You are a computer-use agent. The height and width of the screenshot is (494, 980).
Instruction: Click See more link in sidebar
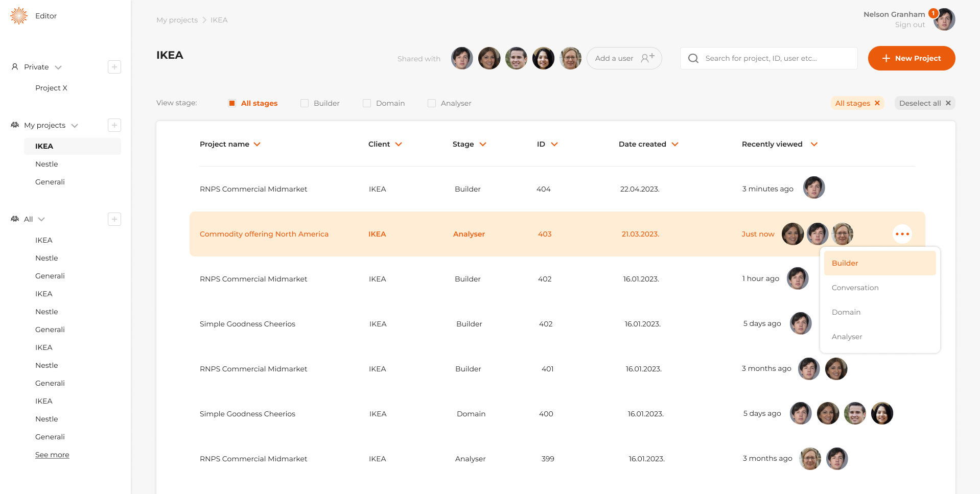point(52,455)
